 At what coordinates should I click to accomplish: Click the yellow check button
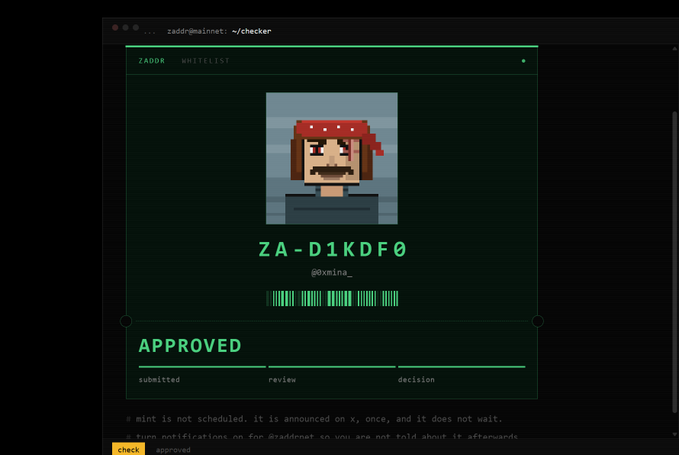point(129,449)
